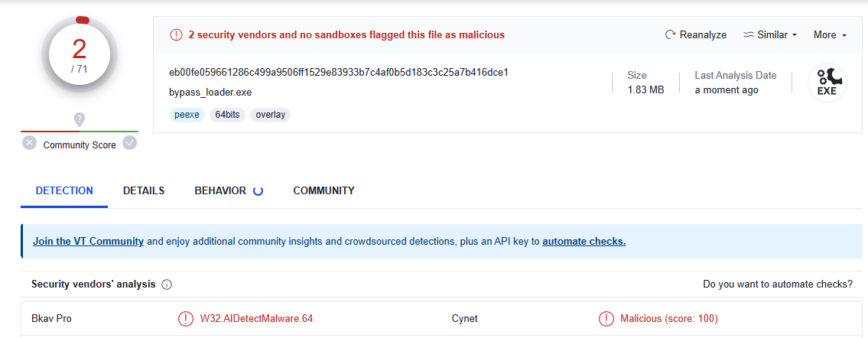Click the Behavior tab loading spinner

258,191
